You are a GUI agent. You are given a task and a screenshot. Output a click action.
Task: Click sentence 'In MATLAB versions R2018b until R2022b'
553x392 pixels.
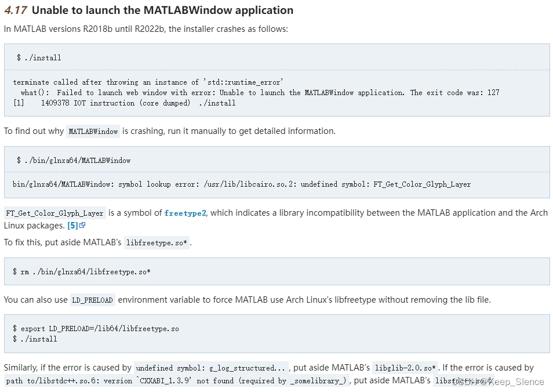pyautogui.click(x=146, y=29)
